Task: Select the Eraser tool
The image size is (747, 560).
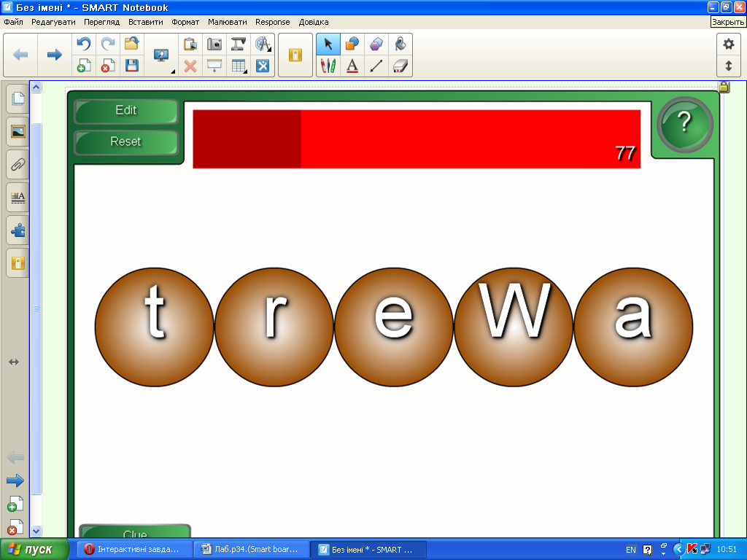Action: click(400, 66)
